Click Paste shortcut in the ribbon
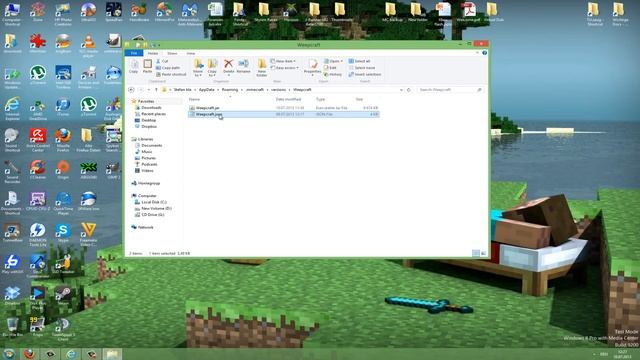Image resolution: width=640 pixels, height=360 pixels. 171,74
